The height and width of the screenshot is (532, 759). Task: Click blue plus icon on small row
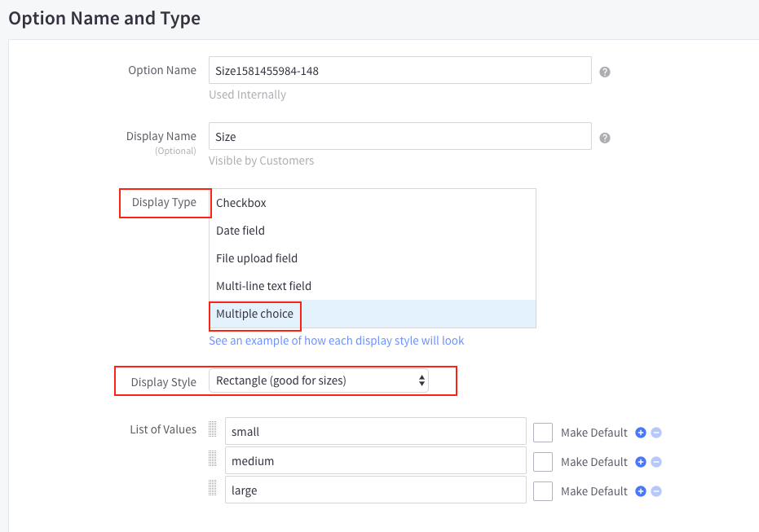tap(641, 433)
